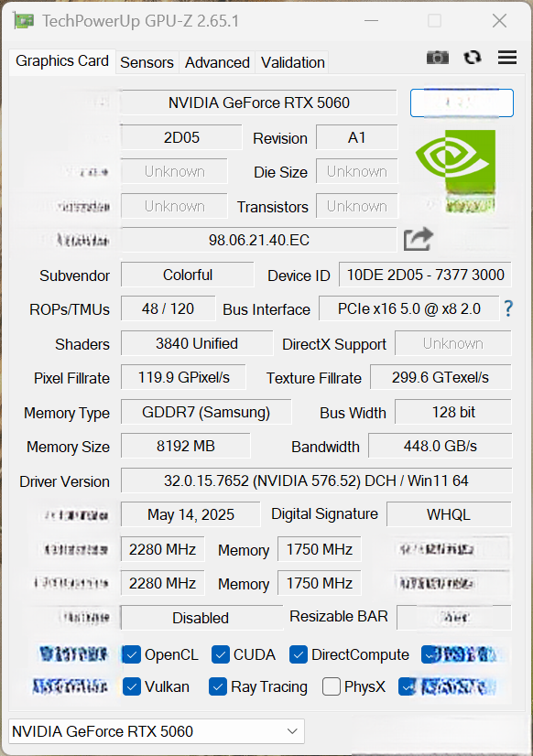Click the GDDR7 (Samsung) memory type value

[206, 412]
